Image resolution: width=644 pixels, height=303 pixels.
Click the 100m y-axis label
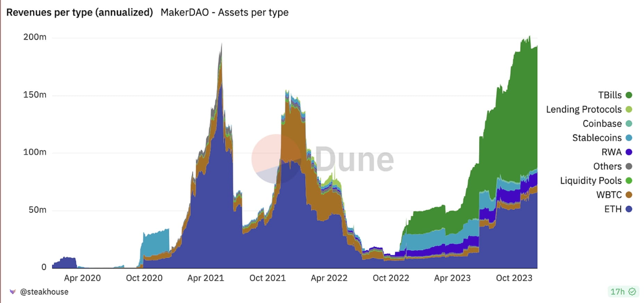[35, 152]
